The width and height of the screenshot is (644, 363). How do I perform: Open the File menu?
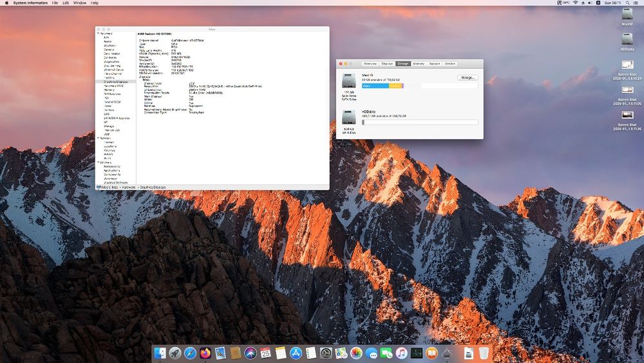(55, 3)
